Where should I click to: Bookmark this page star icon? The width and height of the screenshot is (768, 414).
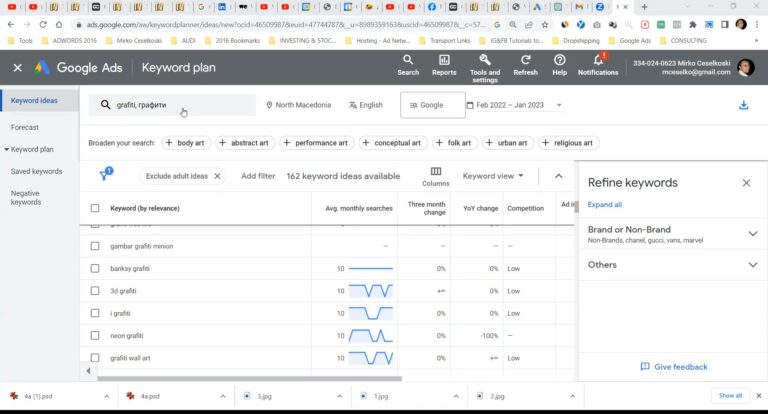pos(545,24)
